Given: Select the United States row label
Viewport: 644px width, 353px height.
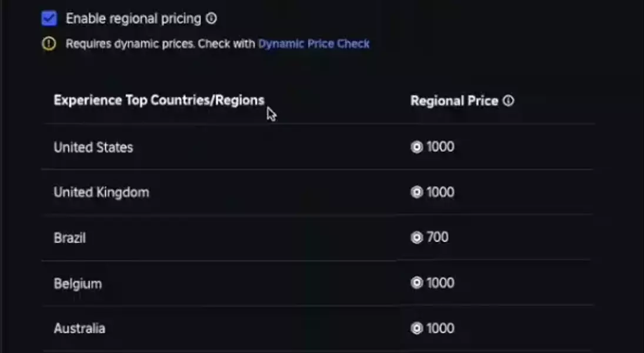Looking at the screenshot, I should 94,147.
